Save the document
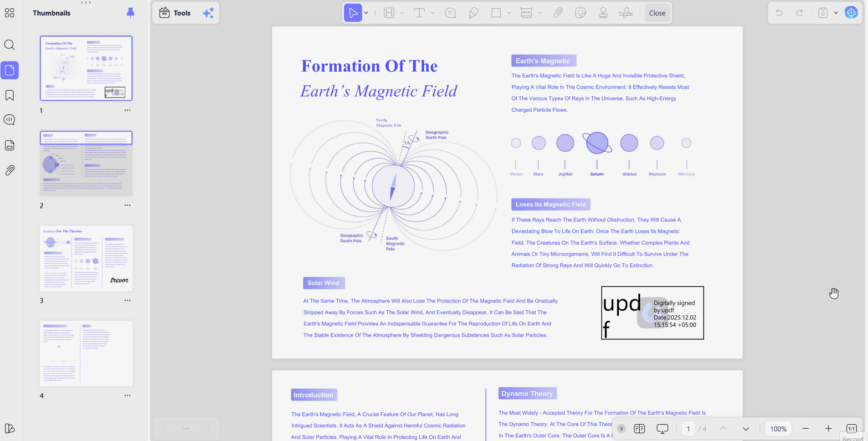The width and height of the screenshot is (868, 441). point(823,13)
